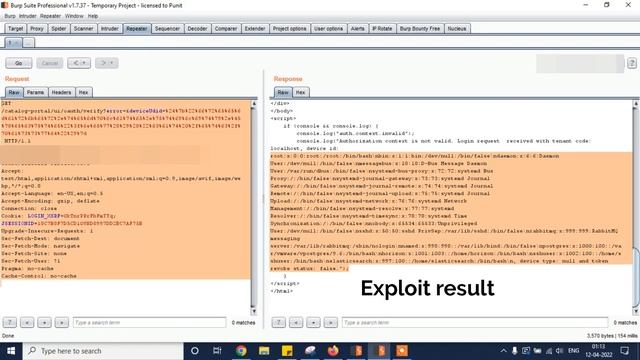Viewport: 640px width, 360px height.
Task: Open the Burp Bounty Free tab
Action: 420,29
